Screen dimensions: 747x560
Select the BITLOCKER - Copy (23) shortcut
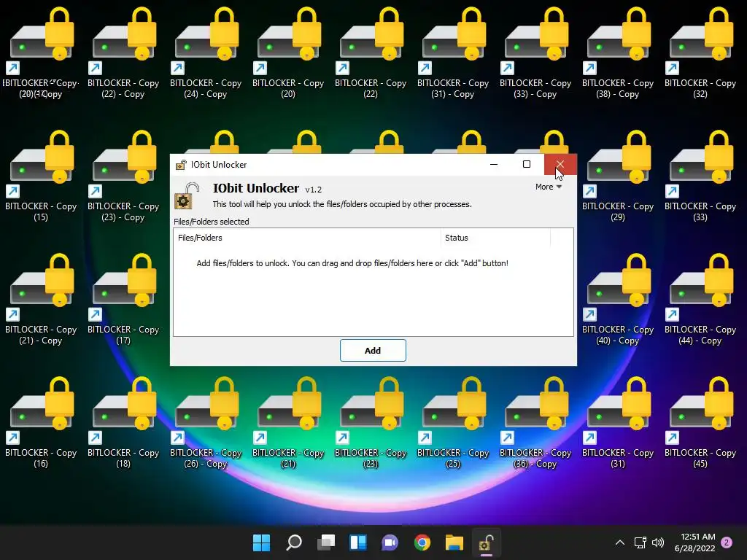pyautogui.click(x=371, y=422)
